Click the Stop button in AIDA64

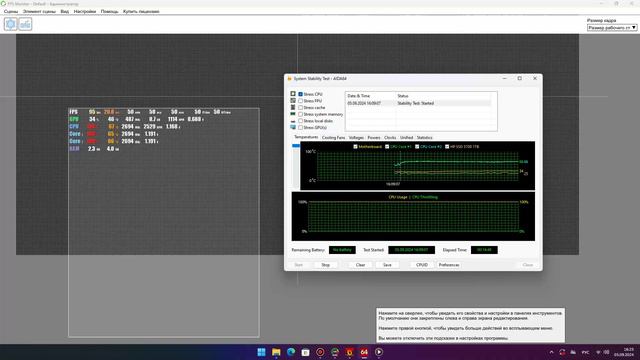tap(325, 265)
